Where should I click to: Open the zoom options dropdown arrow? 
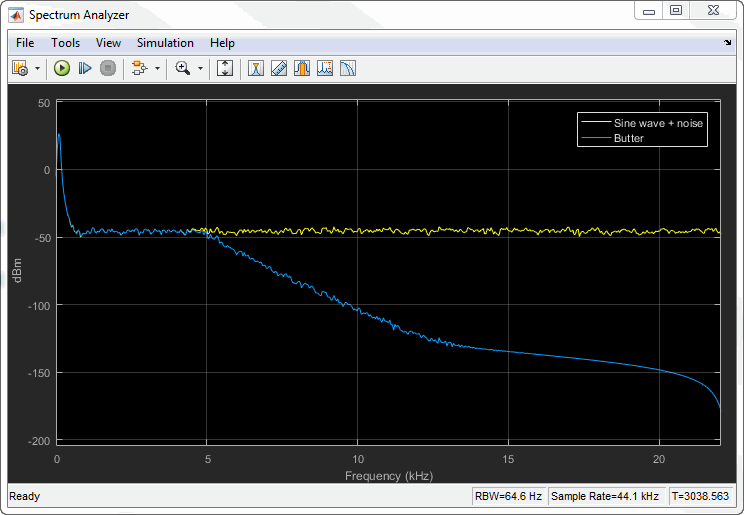[200, 69]
